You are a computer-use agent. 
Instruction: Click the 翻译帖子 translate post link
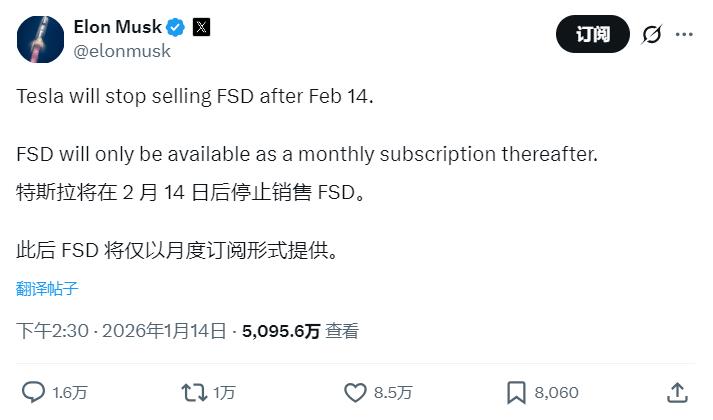tap(47, 289)
